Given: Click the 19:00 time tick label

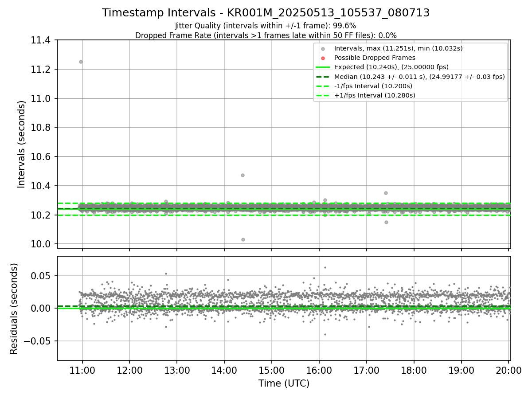Looking at the screenshot, I should [462, 370].
